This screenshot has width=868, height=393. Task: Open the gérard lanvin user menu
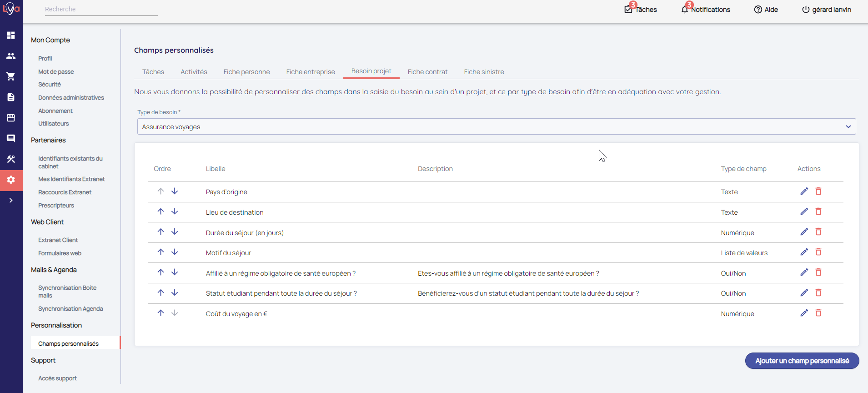point(826,10)
